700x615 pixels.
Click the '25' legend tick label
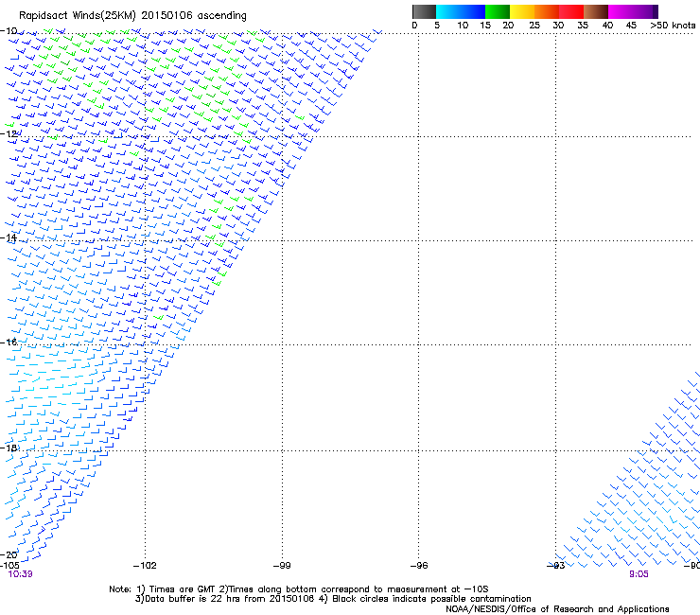[534, 26]
